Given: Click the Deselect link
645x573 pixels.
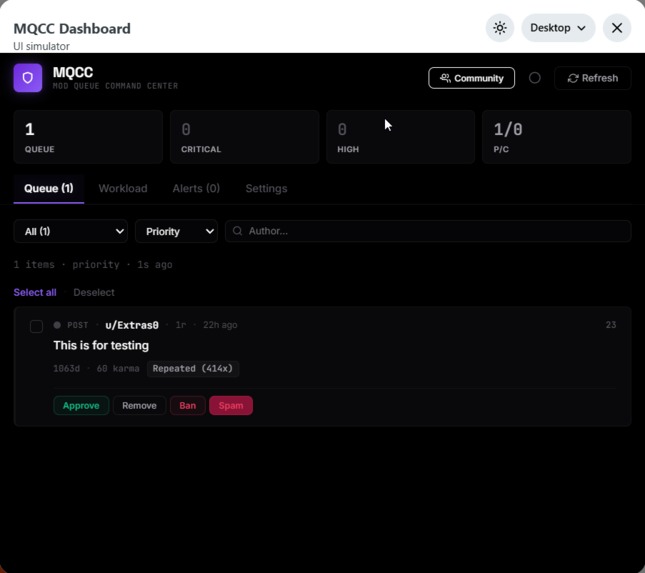Looking at the screenshot, I should [x=94, y=292].
